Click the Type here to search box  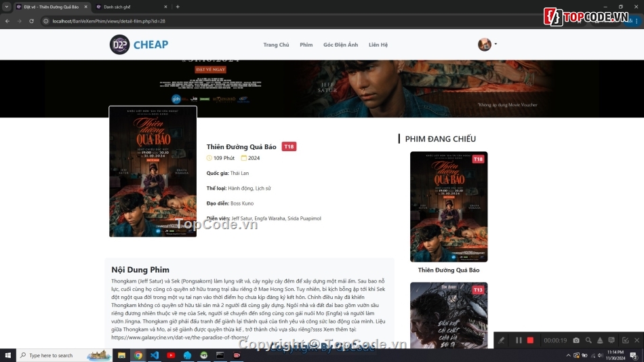click(64, 355)
